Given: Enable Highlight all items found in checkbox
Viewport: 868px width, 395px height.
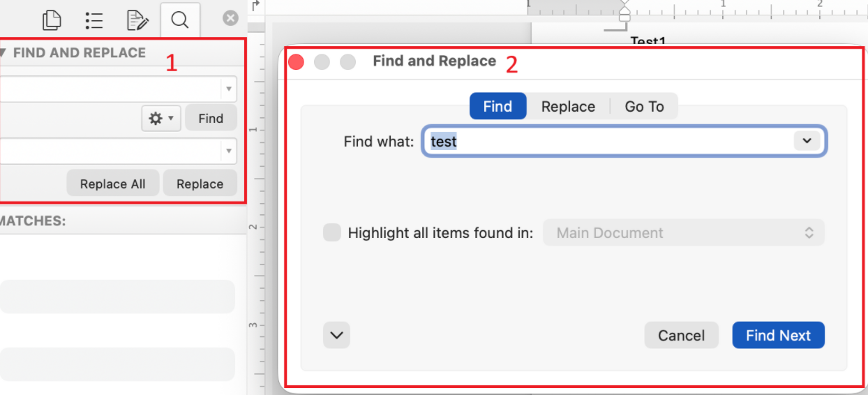Looking at the screenshot, I should click(x=332, y=232).
